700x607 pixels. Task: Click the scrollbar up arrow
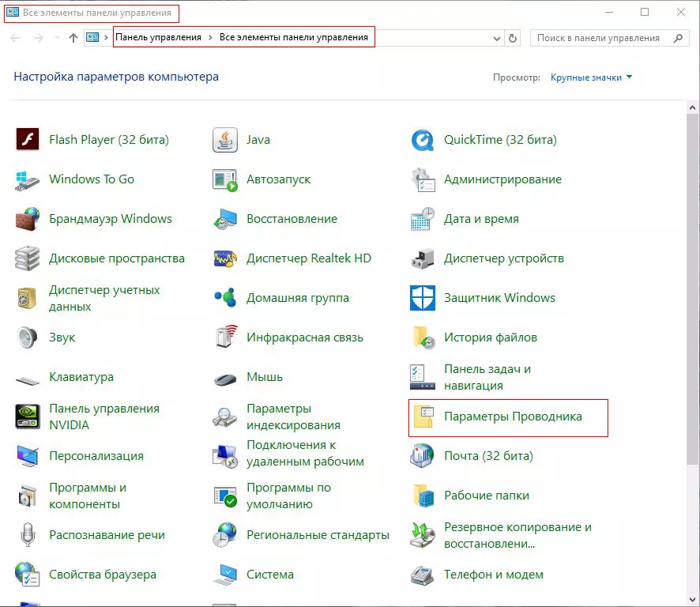(692, 107)
